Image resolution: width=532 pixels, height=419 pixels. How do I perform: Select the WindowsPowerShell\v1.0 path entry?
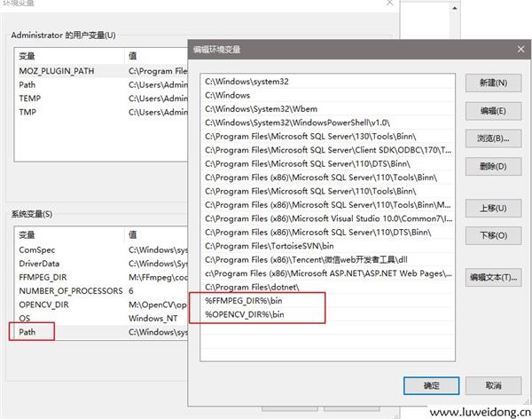coord(297,123)
